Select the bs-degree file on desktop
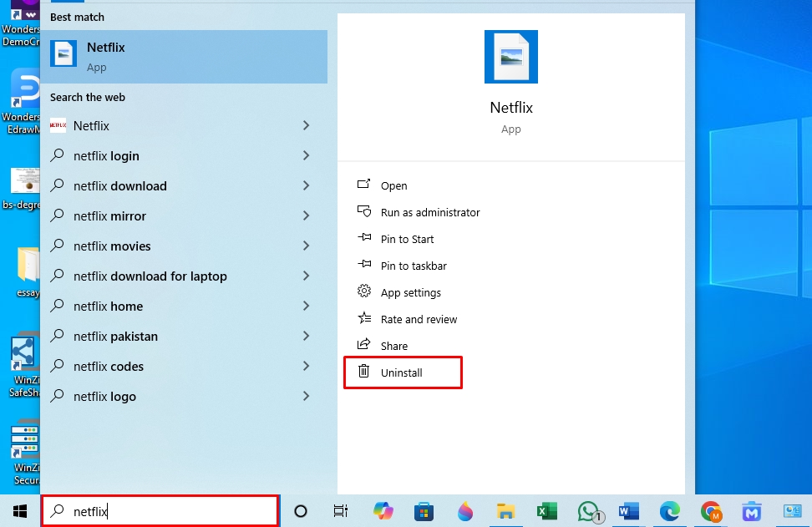 tap(23, 189)
